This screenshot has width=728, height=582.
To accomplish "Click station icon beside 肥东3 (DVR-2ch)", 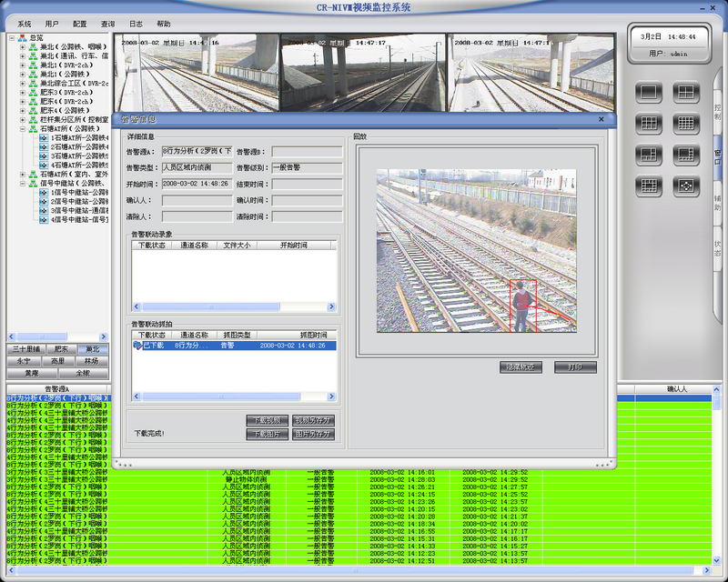I will 33,93.
